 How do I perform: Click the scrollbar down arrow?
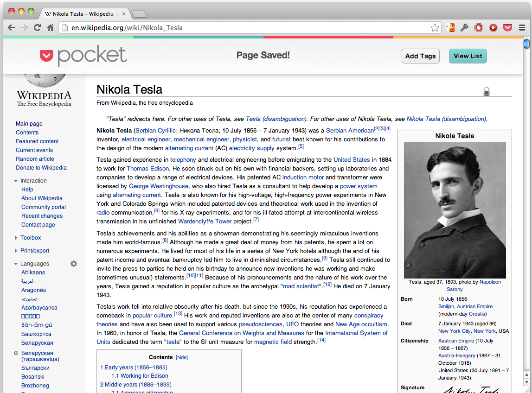526,382
